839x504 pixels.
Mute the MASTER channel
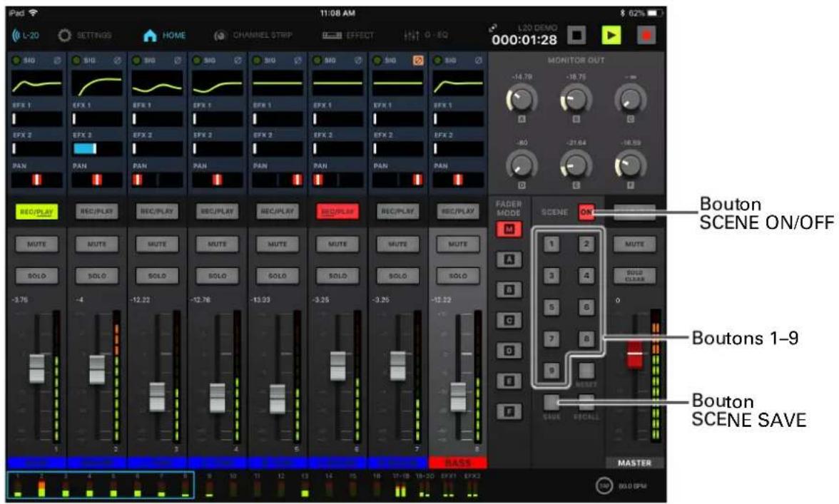tap(635, 245)
